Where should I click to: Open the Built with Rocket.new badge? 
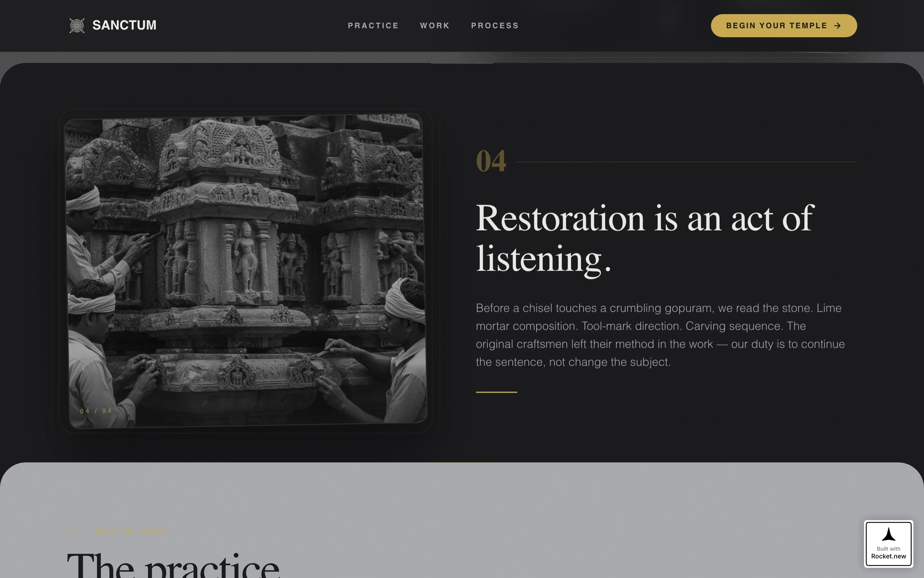click(888, 544)
